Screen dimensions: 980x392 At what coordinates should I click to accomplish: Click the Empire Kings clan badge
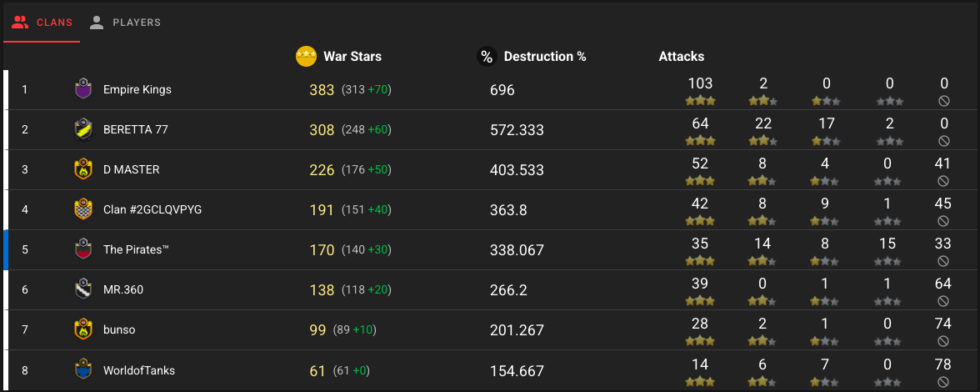tap(83, 88)
